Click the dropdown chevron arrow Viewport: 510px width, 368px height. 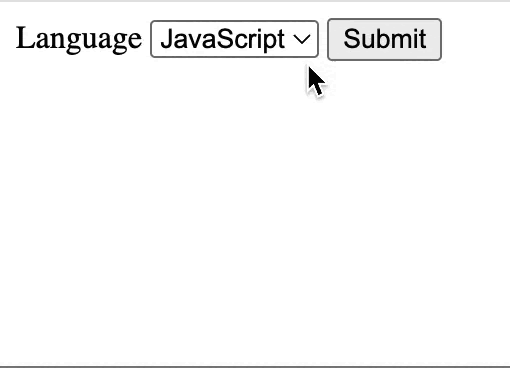tap(302, 40)
